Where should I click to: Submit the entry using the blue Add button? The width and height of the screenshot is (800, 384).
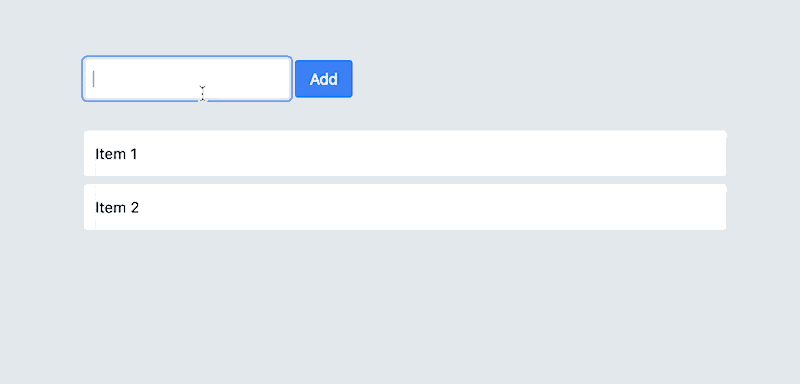323,79
